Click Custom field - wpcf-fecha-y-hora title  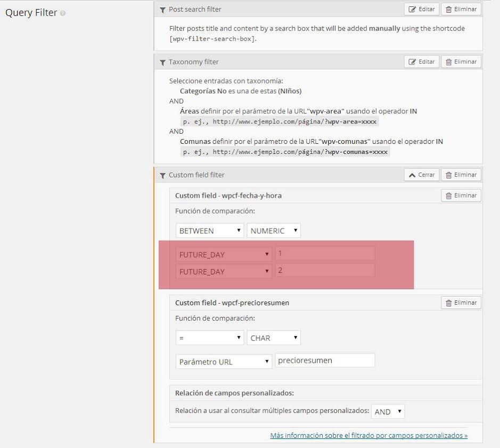tap(228, 196)
